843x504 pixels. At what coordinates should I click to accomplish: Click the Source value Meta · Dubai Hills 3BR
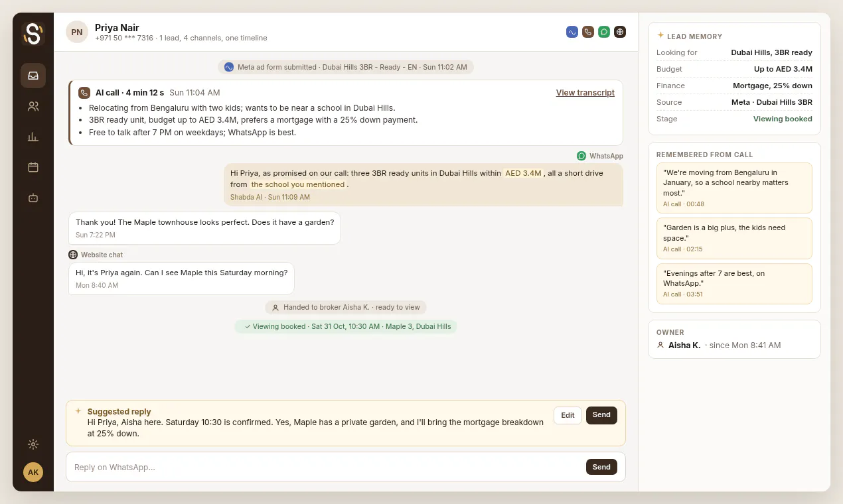pyautogui.click(x=771, y=102)
